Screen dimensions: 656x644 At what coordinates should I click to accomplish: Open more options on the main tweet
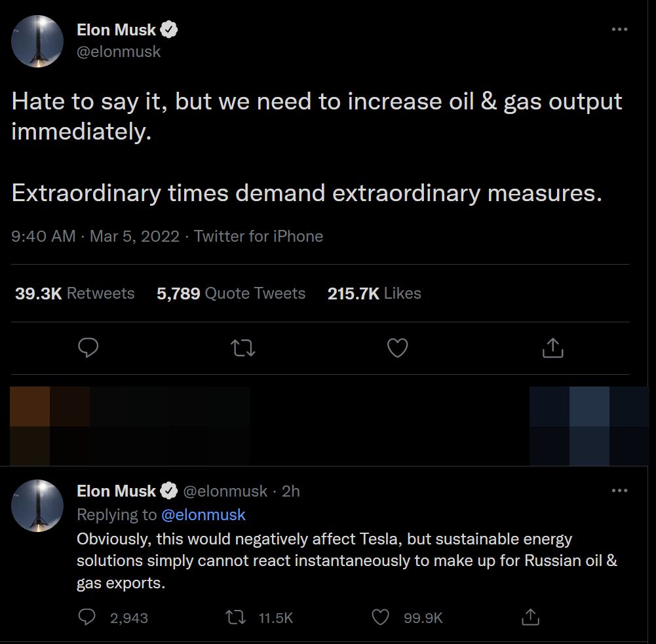(x=619, y=30)
